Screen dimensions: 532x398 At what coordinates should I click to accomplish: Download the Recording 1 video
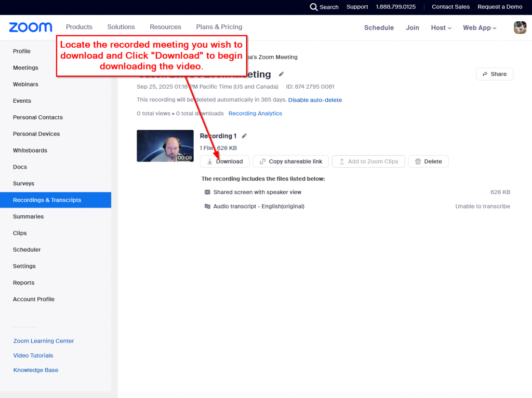tap(224, 161)
